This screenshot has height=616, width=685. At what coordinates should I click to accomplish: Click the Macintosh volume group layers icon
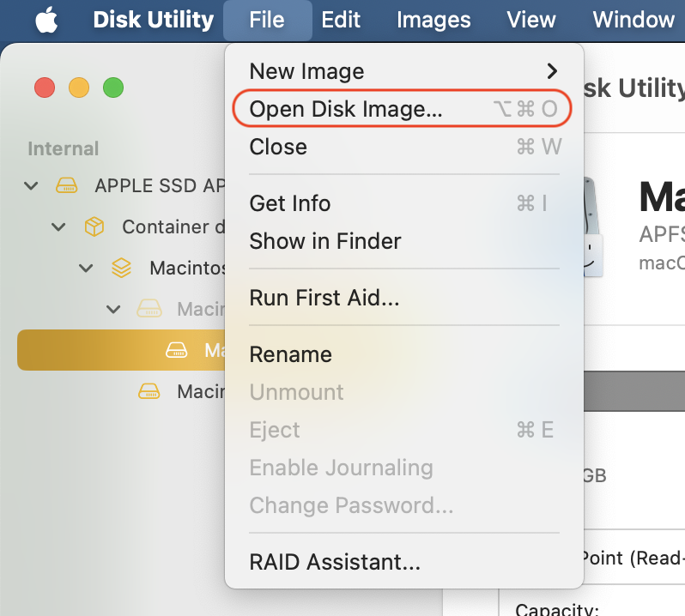tap(121, 268)
